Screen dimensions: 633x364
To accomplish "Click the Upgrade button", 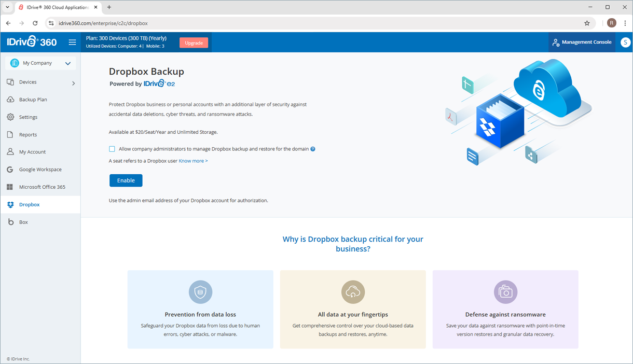I will 194,43.
